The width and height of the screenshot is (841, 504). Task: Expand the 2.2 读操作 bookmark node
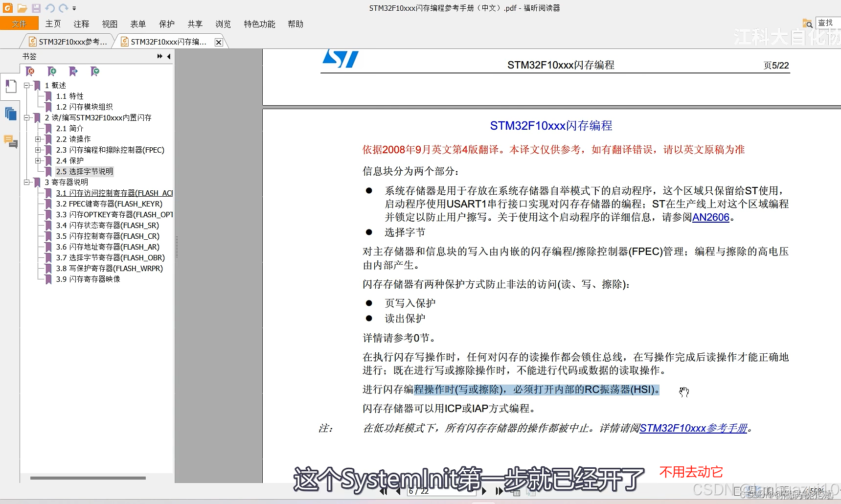[x=38, y=139]
